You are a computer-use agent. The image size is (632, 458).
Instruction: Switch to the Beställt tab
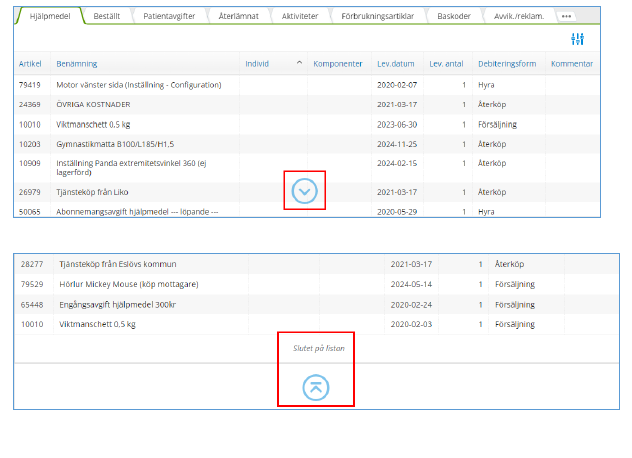(x=107, y=17)
